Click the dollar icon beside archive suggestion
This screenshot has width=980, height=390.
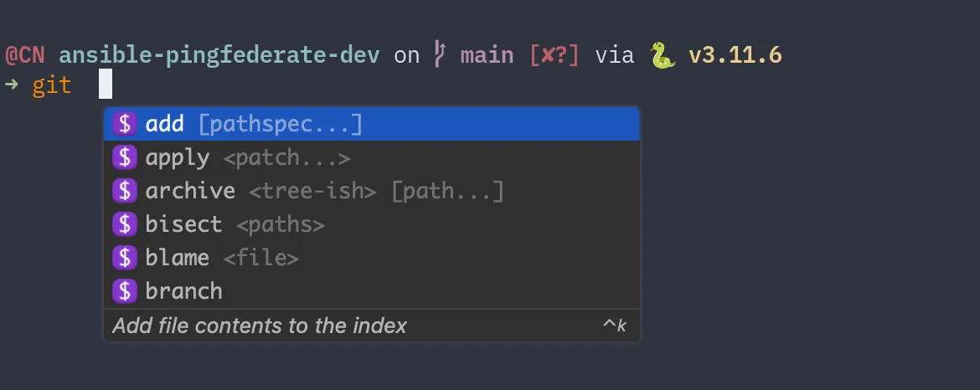coord(125,191)
